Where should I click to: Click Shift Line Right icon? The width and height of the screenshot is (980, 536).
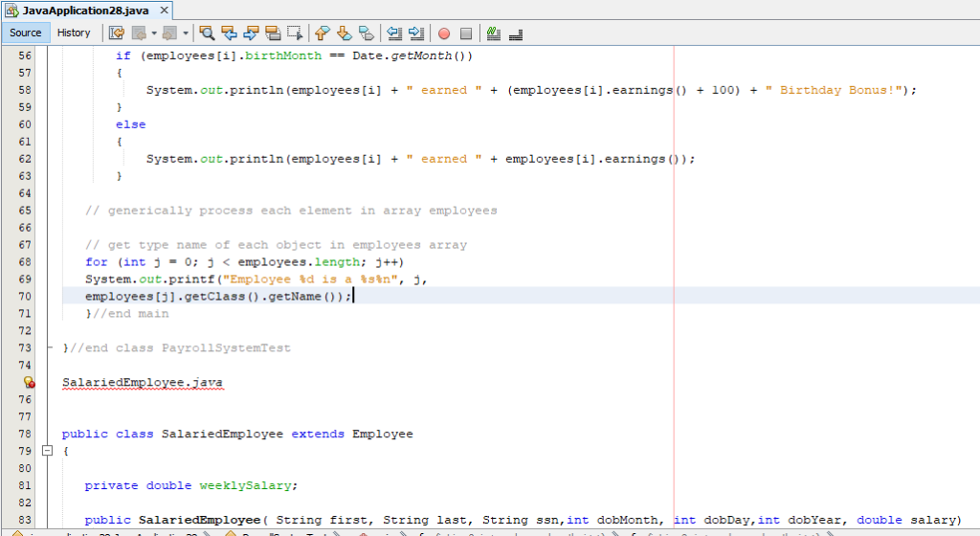[416, 33]
